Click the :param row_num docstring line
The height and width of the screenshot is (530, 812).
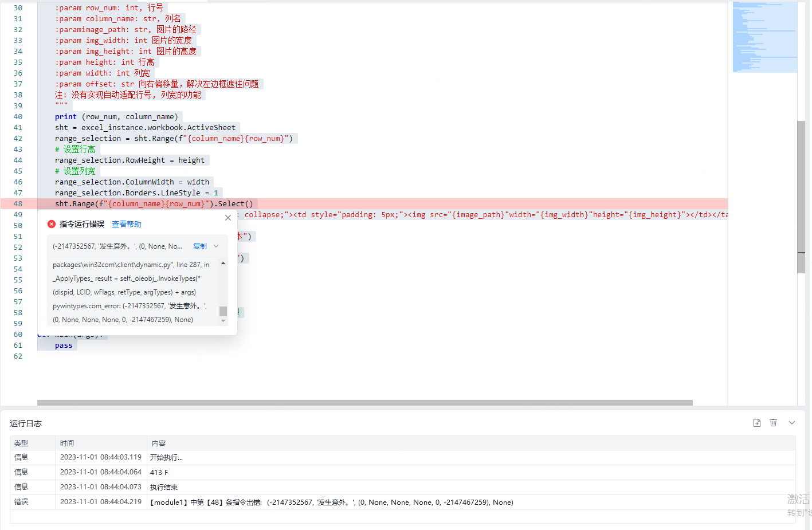click(x=109, y=8)
